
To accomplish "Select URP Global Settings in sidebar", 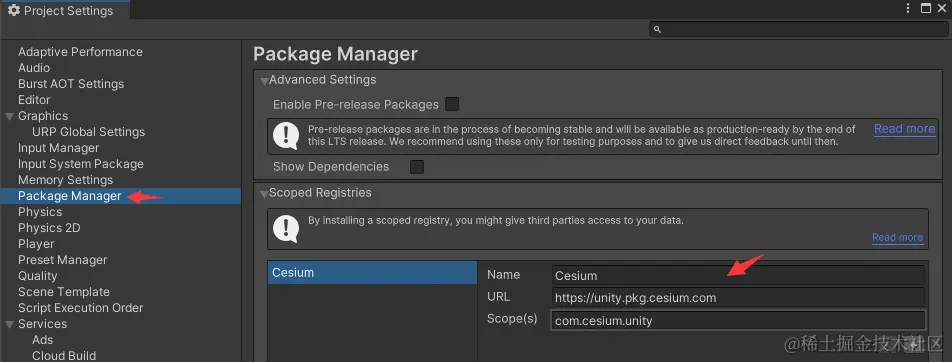I will [89, 132].
